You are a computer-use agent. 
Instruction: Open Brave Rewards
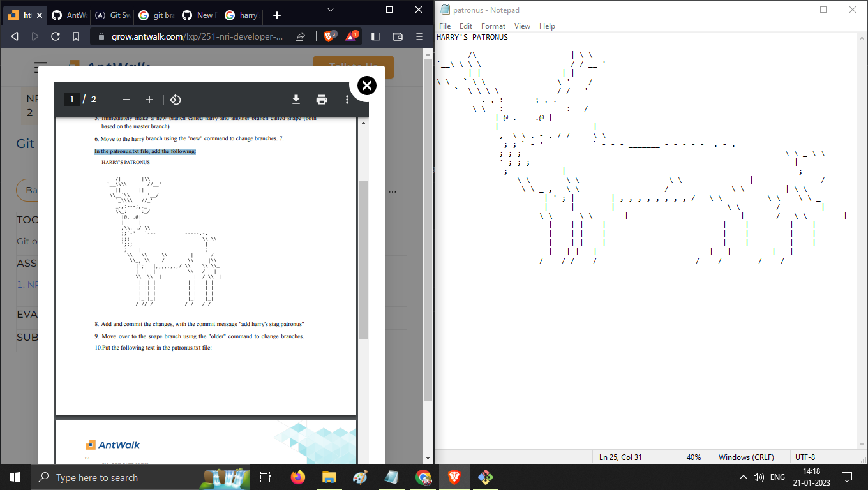pyautogui.click(x=352, y=36)
